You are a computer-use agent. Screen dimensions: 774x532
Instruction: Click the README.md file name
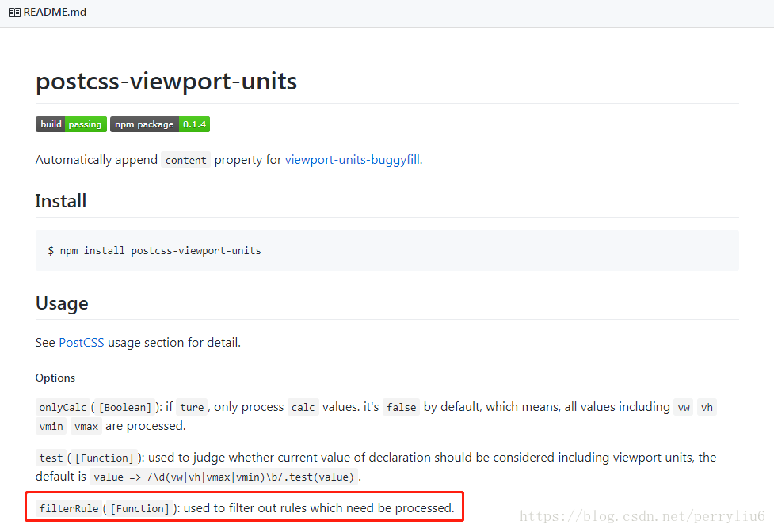tap(55, 12)
